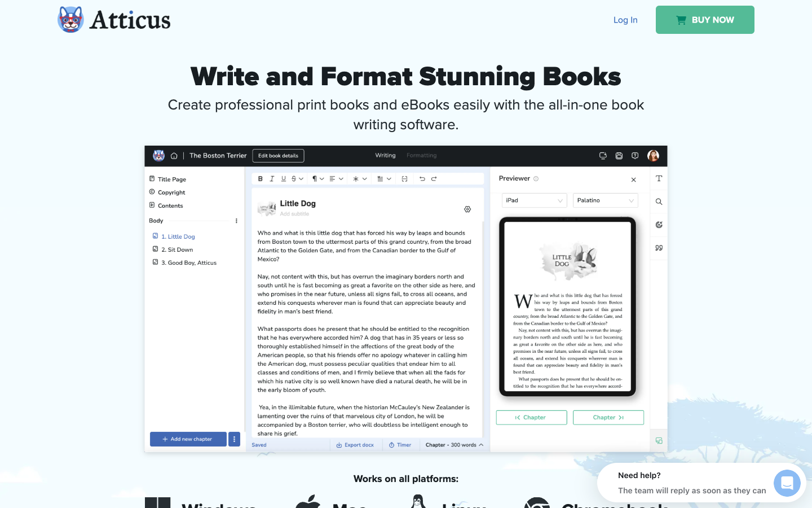
Task: Select the chapter 2. Sit Down in sidebar
Action: [x=177, y=249]
